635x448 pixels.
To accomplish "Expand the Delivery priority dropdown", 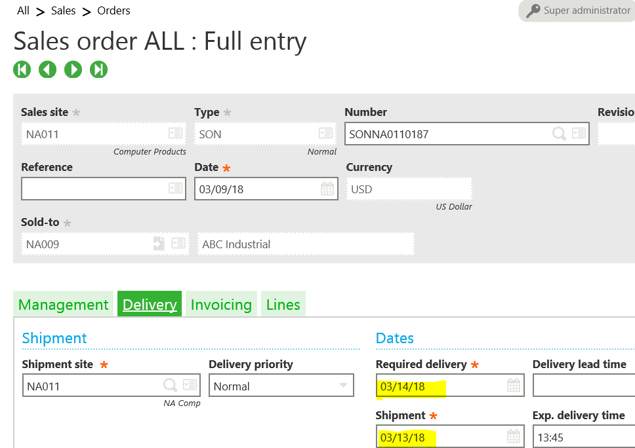I will click(x=343, y=386).
